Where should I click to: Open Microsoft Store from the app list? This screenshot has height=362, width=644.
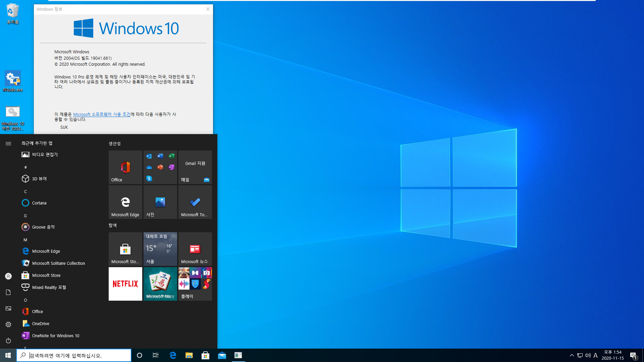click(x=60, y=275)
